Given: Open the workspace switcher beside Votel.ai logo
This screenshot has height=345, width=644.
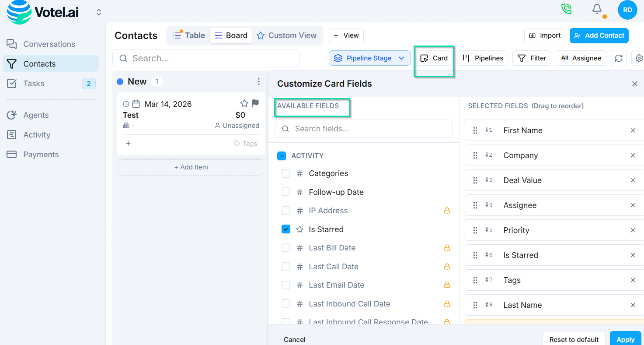Looking at the screenshot, I should [x=98, y=12].
